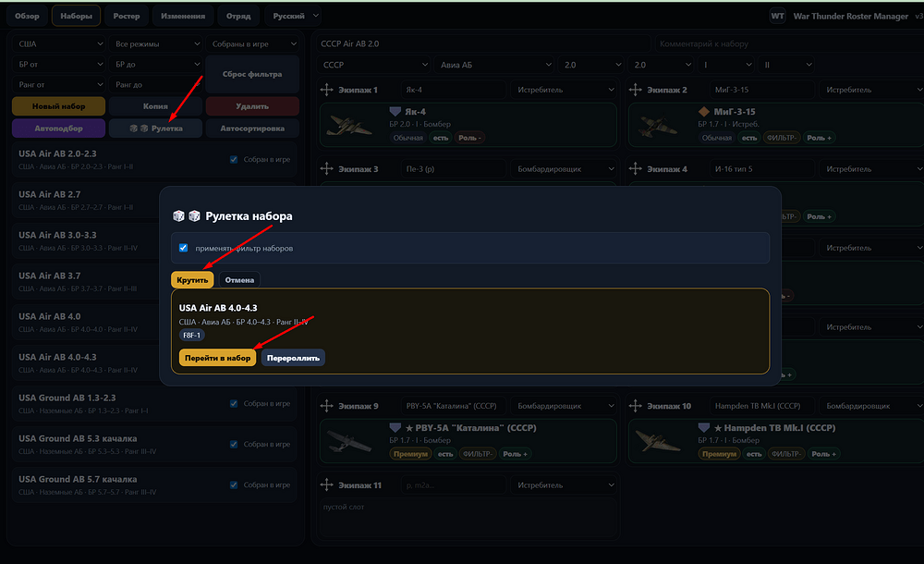Open the Ростер tab
Viewport: 924px width, 564px height.
[x=127, y=16]
